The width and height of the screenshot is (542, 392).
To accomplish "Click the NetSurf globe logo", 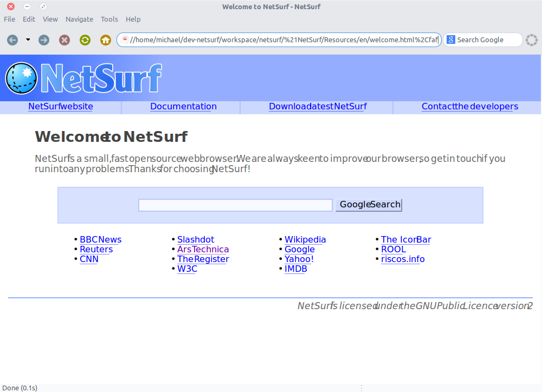I will point(22,78).
